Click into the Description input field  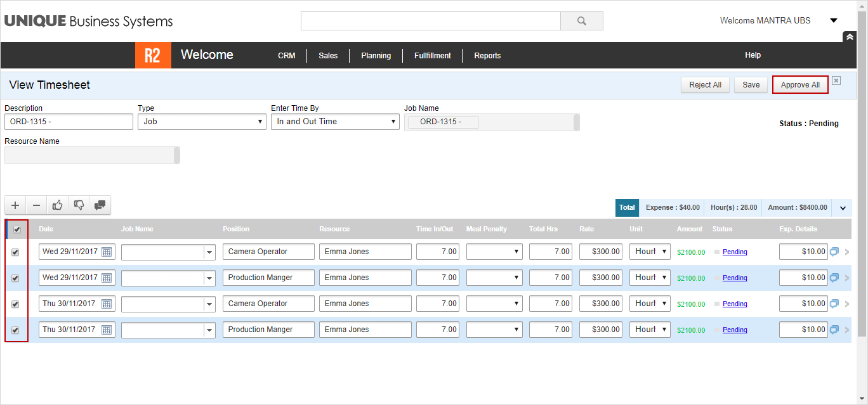pyautogui.click(x=69, y=121)
